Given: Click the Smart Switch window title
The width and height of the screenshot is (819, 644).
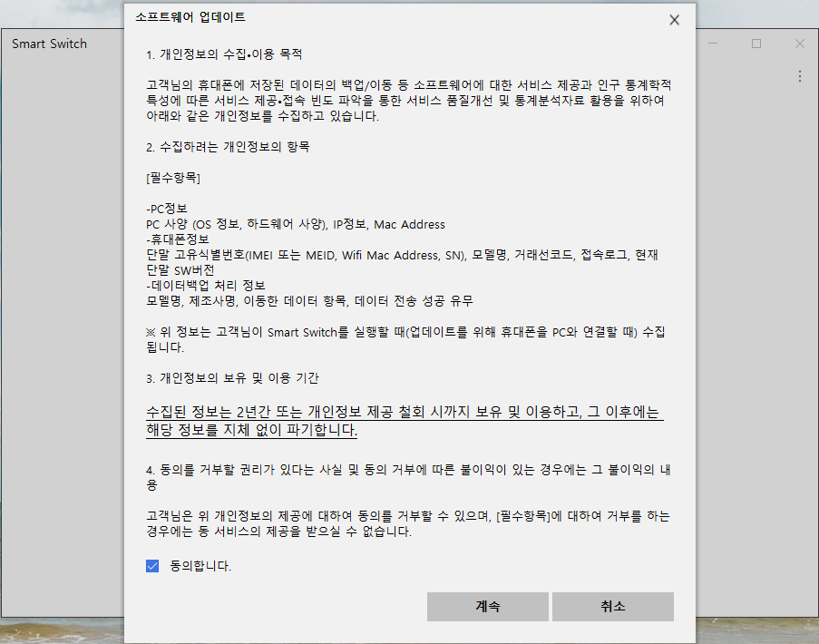Looking at the screenshot, I should click(50, 44).
